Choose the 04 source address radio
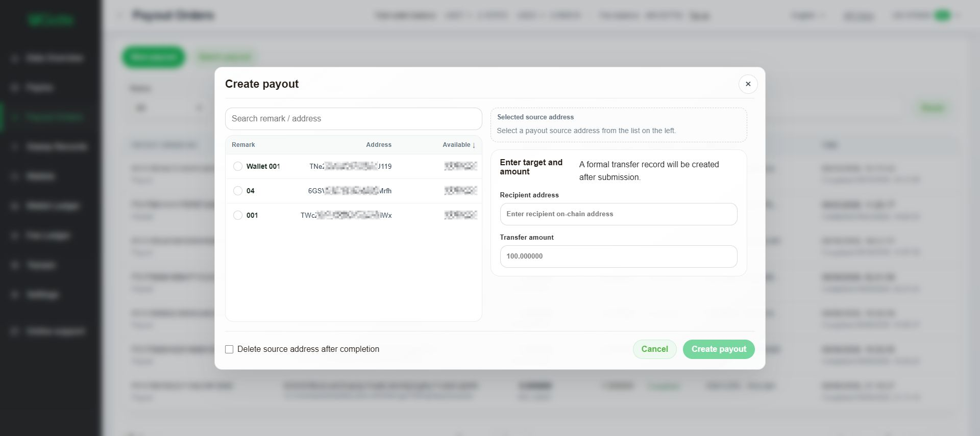This screenshot has width=980, height=436. (x=238, y=191)
